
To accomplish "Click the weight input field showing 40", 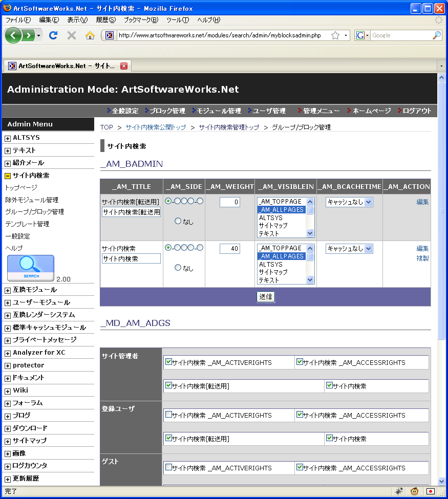I will (x=229, y=249).
